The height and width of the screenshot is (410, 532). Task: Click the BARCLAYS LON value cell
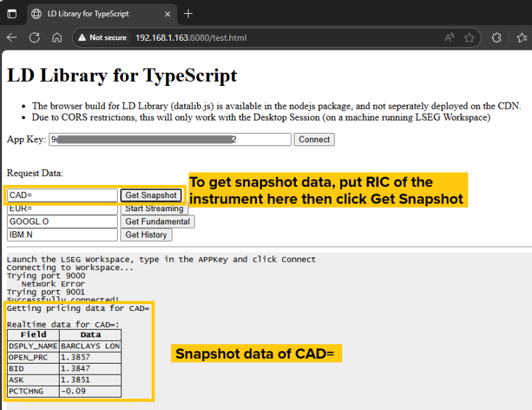click(90, 346)
